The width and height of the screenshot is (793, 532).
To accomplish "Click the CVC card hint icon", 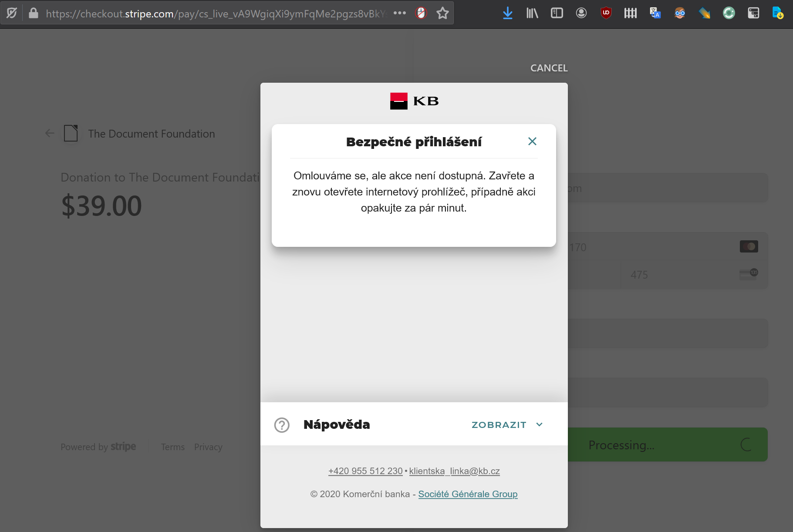I will point(749,274).
